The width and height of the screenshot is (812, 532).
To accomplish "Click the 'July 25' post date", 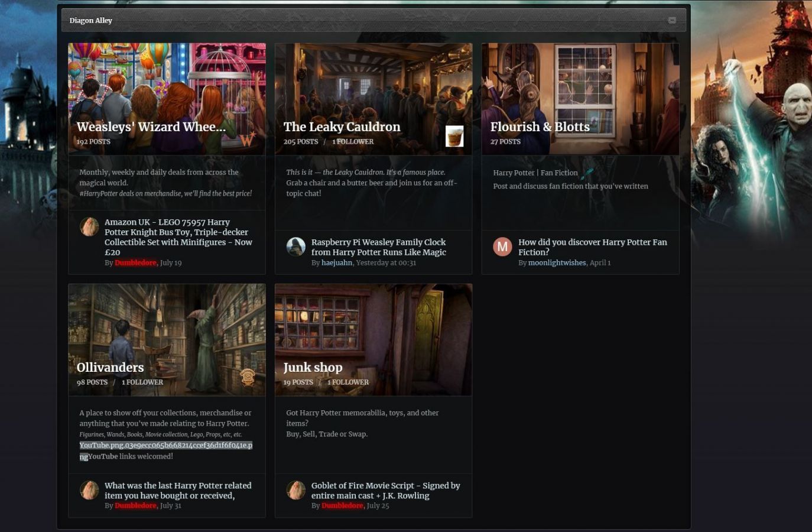I will tap(378, 505).
